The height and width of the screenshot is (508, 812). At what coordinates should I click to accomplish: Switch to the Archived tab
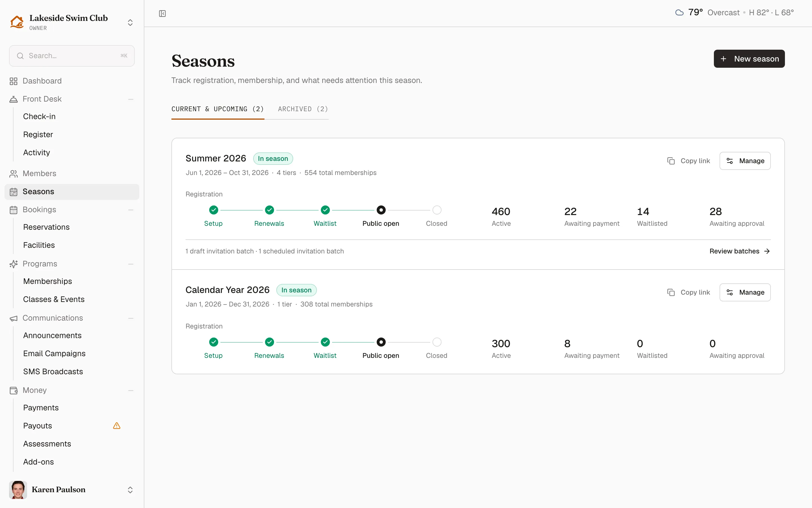pos(303,109)
